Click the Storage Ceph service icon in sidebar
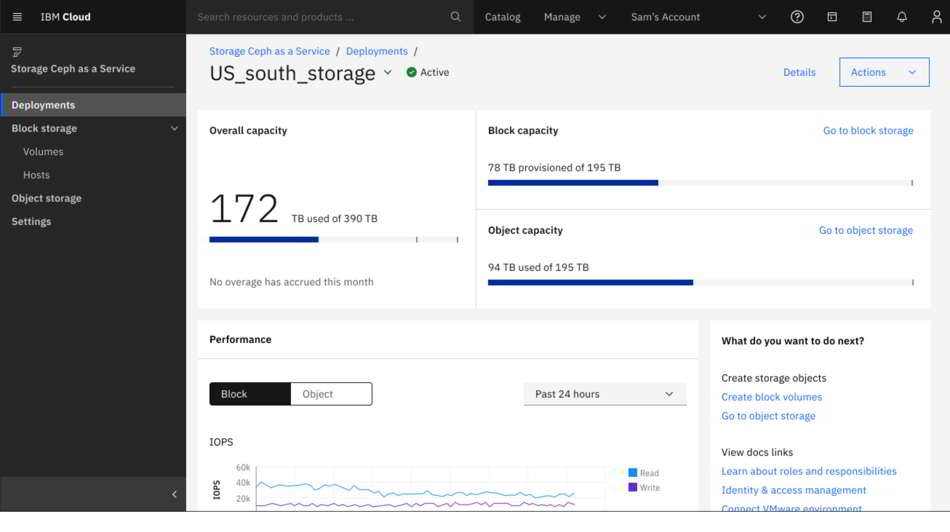Image resolution: width=950 pixels, height=532 pixels. pyautogui.click(x=17, y=52)
